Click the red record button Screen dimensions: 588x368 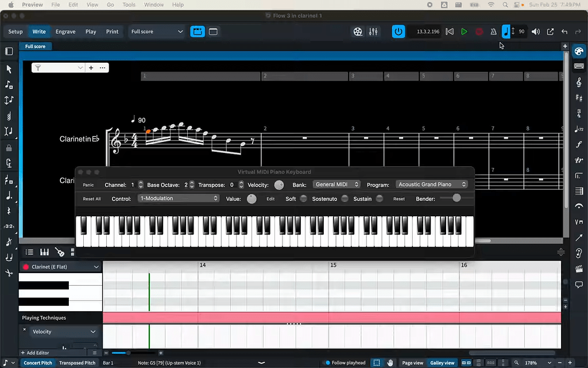(479, 32)
